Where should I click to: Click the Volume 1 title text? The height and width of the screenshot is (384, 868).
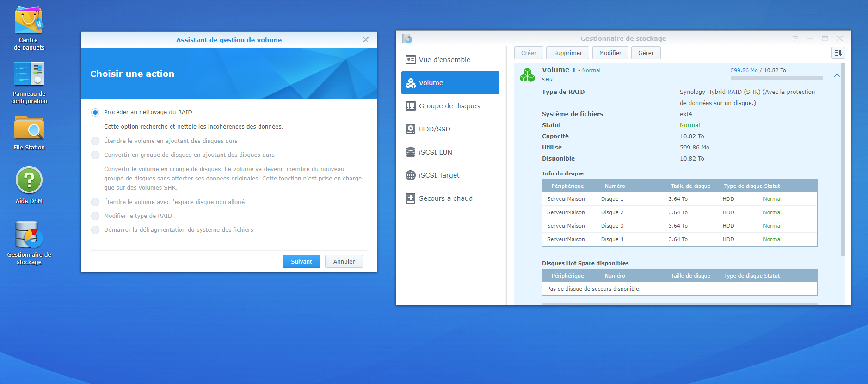tap(559, 70)
